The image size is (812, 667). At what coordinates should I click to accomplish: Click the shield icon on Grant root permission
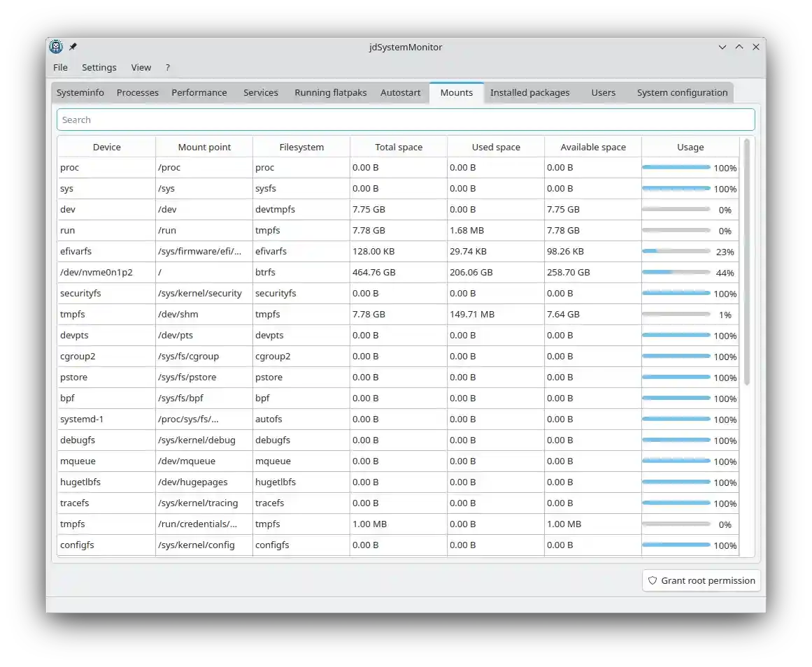tap(653, 580)
